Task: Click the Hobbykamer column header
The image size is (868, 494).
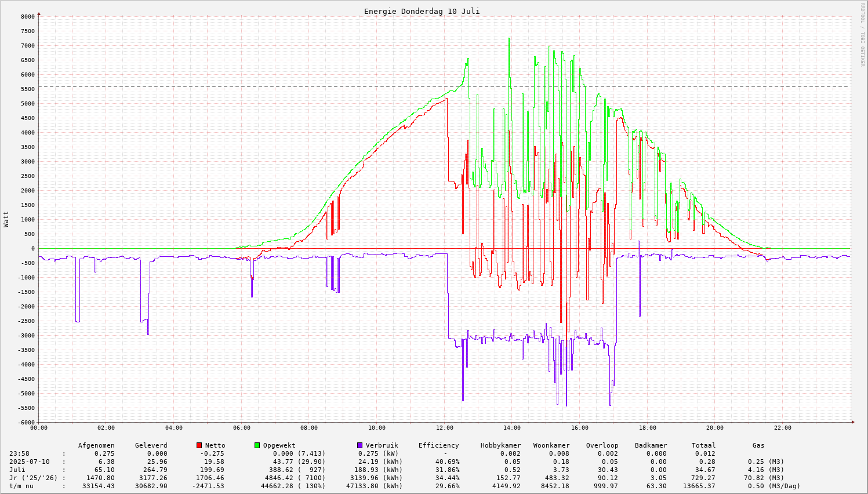Action: pos(500,445)
